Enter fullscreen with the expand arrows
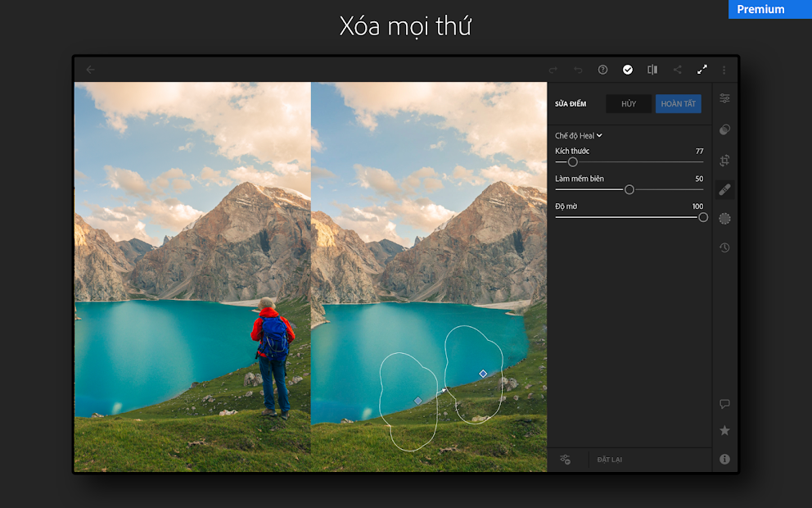This screenshot has width=812, height=508. (x=702, y=70)
